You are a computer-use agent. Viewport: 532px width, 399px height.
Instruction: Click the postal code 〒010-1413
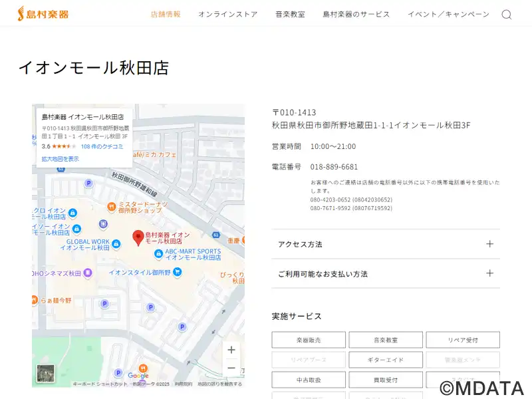coord(294,112)
